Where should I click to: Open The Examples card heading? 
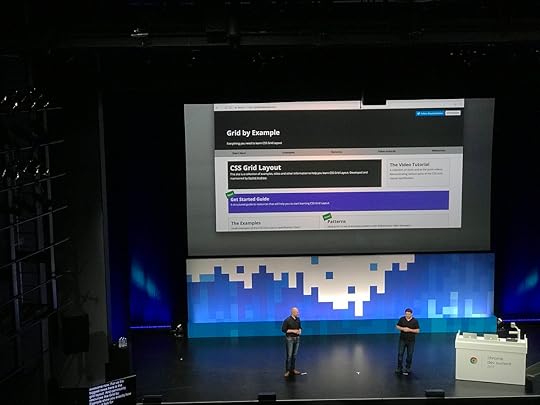(x=246, y=223)
